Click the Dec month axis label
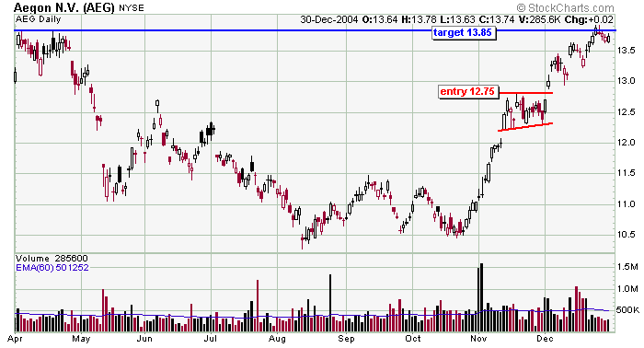This screenshot has width=644, height=348. pyautogui.click(x=545, y=339)
